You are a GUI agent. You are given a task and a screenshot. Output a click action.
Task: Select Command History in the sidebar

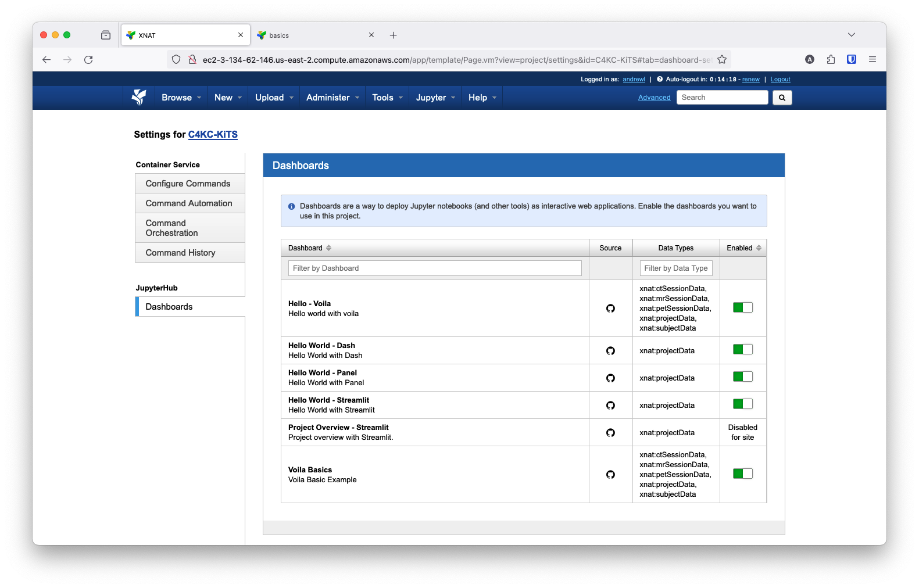180,253
